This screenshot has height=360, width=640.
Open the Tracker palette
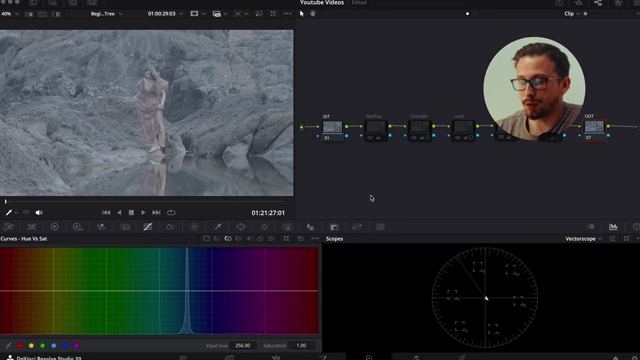click(x=264, y=227)
